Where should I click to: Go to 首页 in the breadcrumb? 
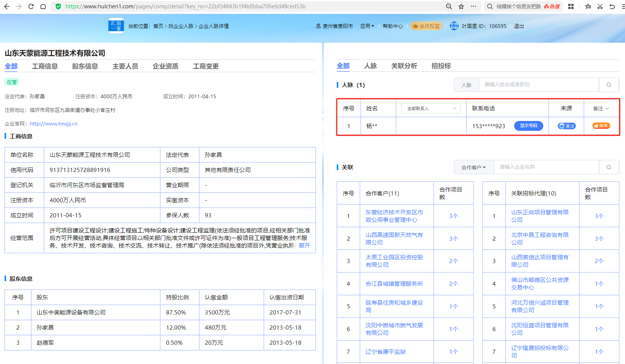tap(158, 26)
